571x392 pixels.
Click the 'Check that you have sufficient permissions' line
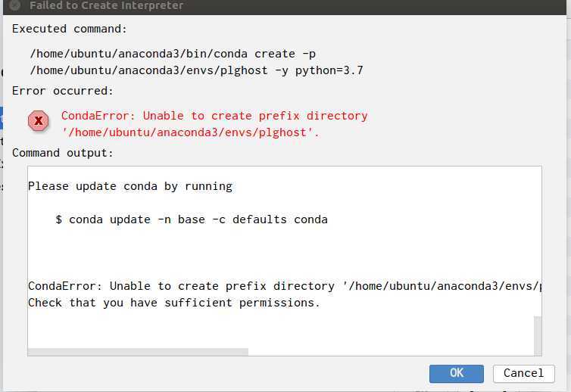(174, 303)
